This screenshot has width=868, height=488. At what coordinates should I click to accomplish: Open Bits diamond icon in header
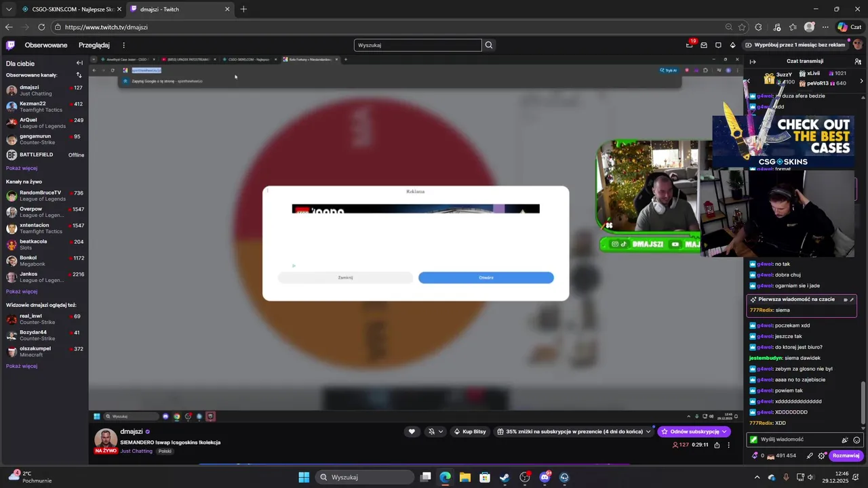pyautogui.click(x=732, y=45)
